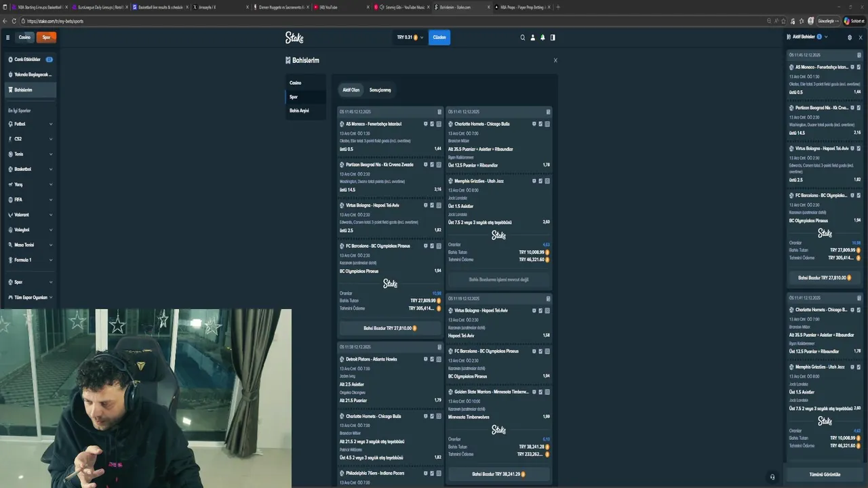Expand CS2 category in sidebar

point(51,139)
